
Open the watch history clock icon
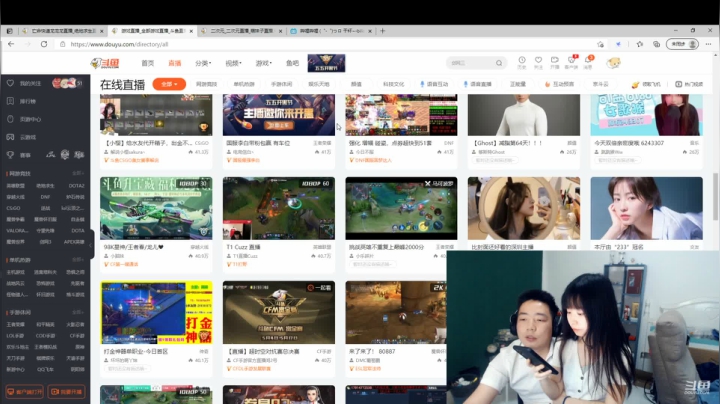[x=522, y=62]
